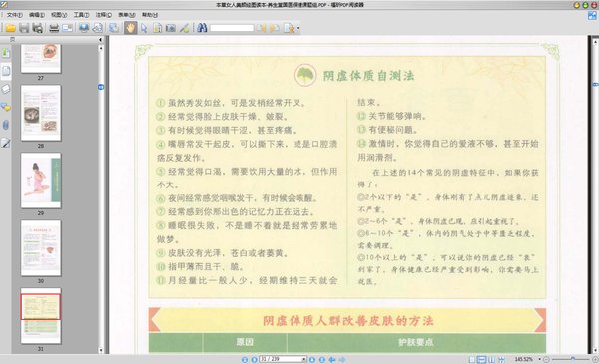
Task: Go to the previous page button
Action: tap(254, 359)
